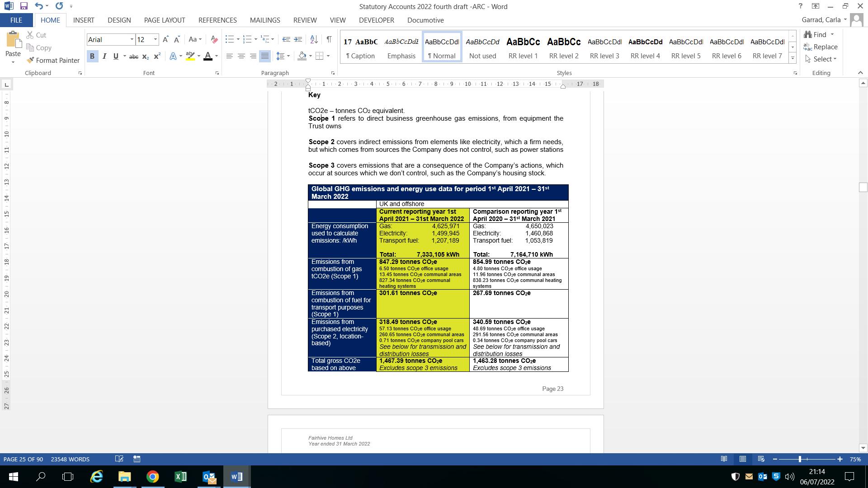This screenshot has width=868, height=488.
Task: Click the Show/Hide paragraph marks icon
Action: click(329, 40)
